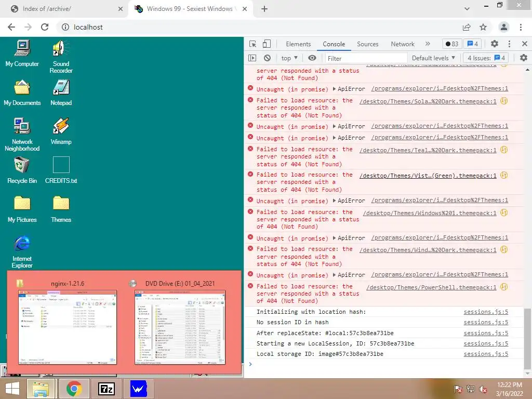Open the Teal Dark themepack resource link
This screenshot has width=532, height=399.
[x=428, y=150]
